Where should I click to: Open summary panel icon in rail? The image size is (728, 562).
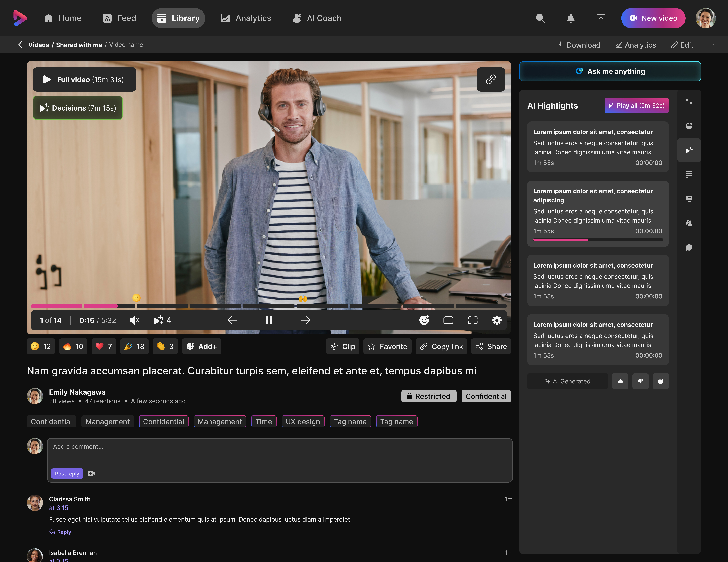[x=689, y=174]
